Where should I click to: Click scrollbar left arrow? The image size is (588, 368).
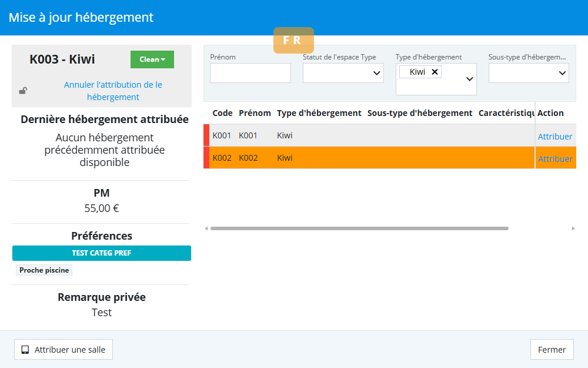pyautogui.click(x=206, y=228)
